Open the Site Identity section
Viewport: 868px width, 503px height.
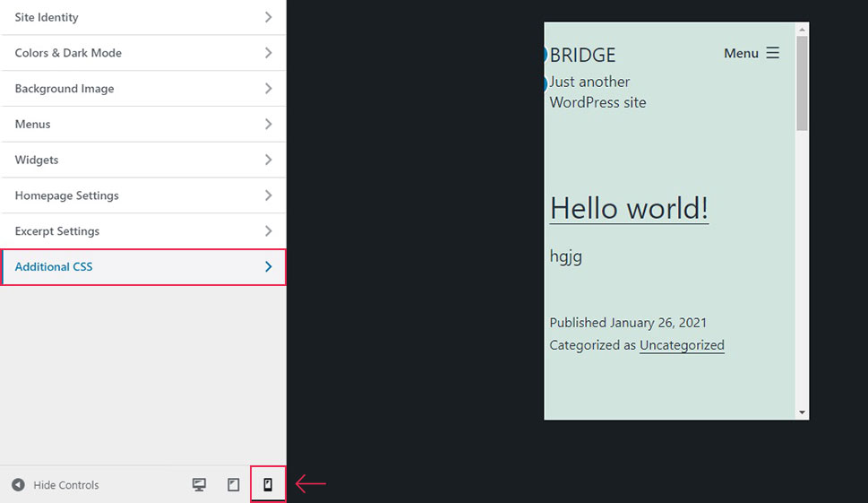point(143,17)
